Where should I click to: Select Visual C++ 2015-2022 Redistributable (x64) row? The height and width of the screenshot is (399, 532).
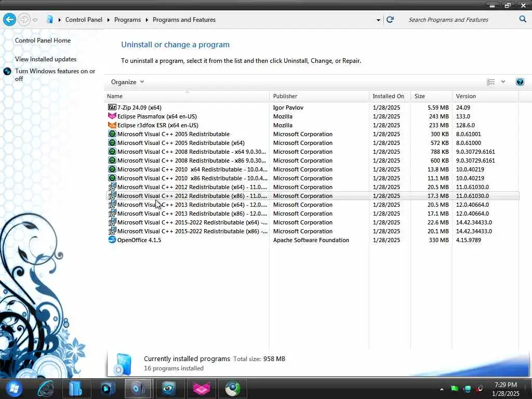(312, 222)
